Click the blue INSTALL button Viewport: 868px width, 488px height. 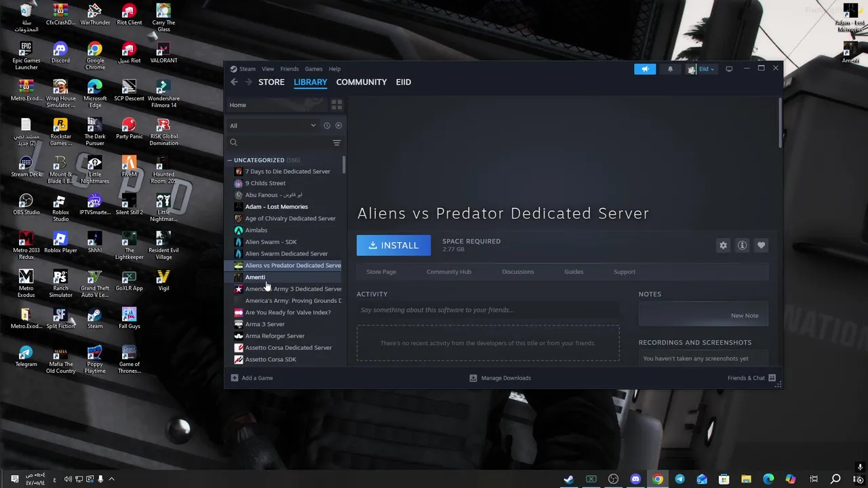point(394,245)
